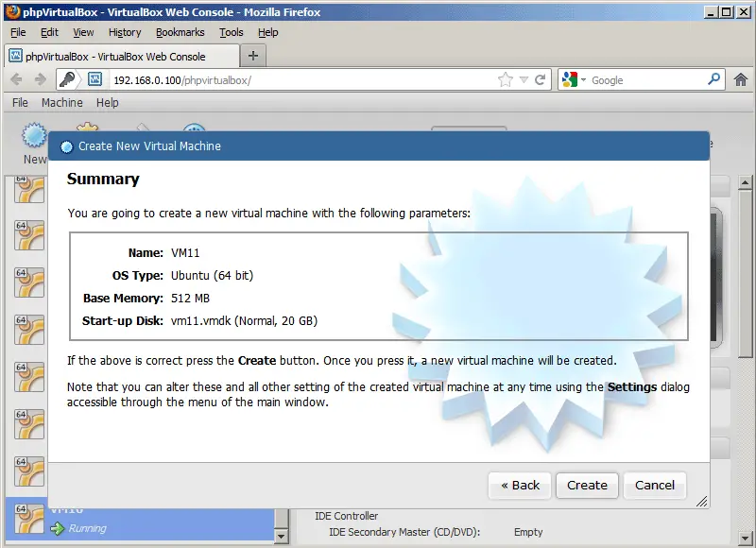Go to Firefox home page icon
The height and width of the screenshot is (548, 756).
(x=741, y=79)
